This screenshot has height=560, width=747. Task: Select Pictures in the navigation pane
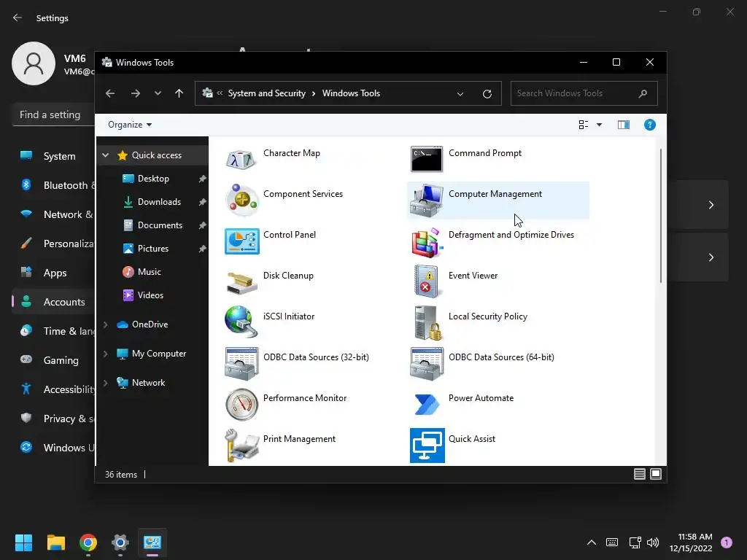coord(152,249)
